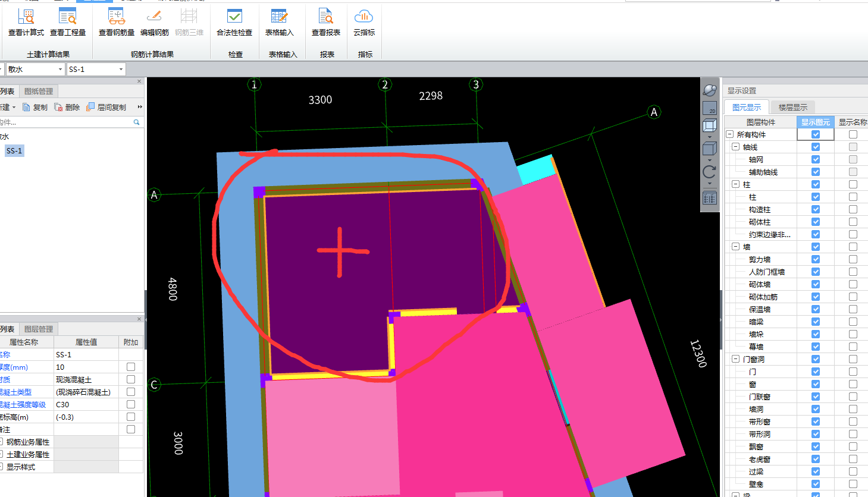The image size is (868, 497).
Task: Show more component list toolbar buttons
Action: [140, 107]
